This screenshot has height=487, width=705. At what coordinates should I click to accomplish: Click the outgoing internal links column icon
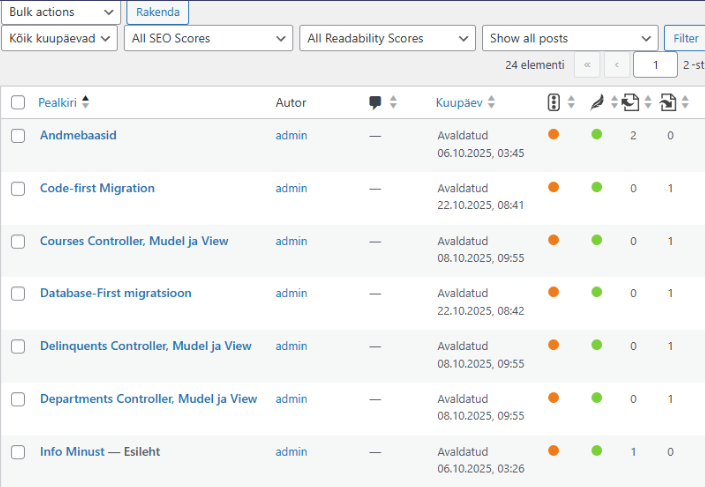pyautogui.click(x=631, y=102)
